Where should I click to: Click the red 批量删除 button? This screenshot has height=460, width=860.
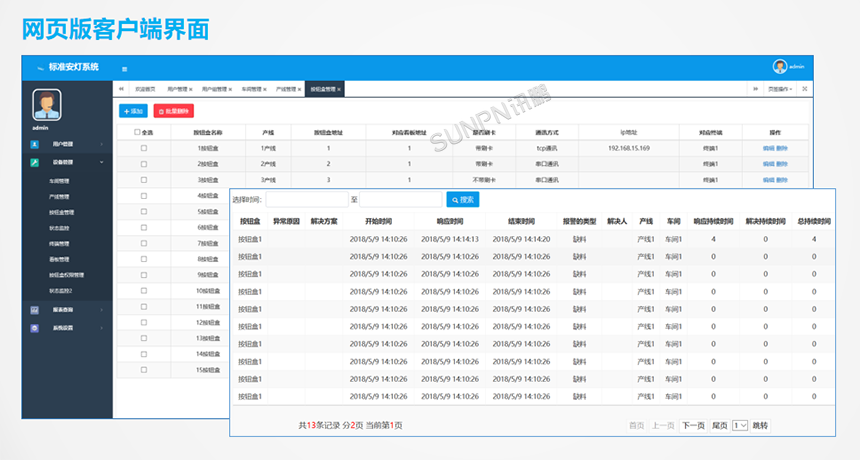(x=174, y=111)
